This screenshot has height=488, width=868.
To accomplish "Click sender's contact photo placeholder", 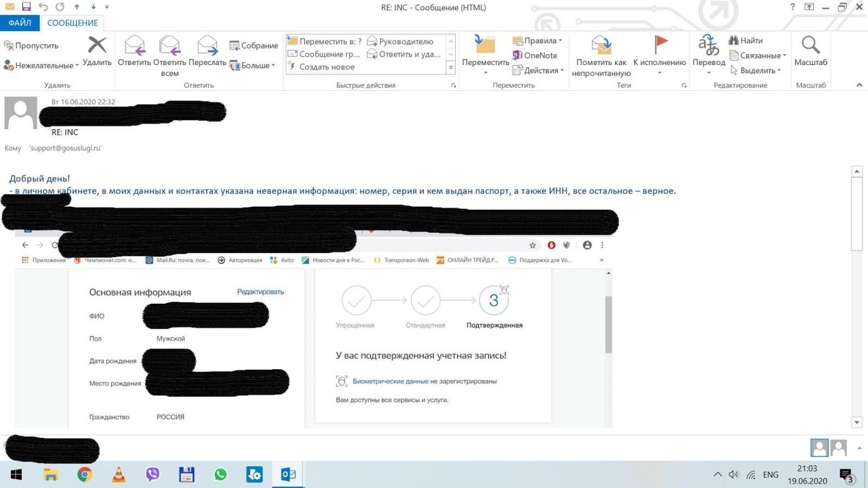I will (21, 113).
